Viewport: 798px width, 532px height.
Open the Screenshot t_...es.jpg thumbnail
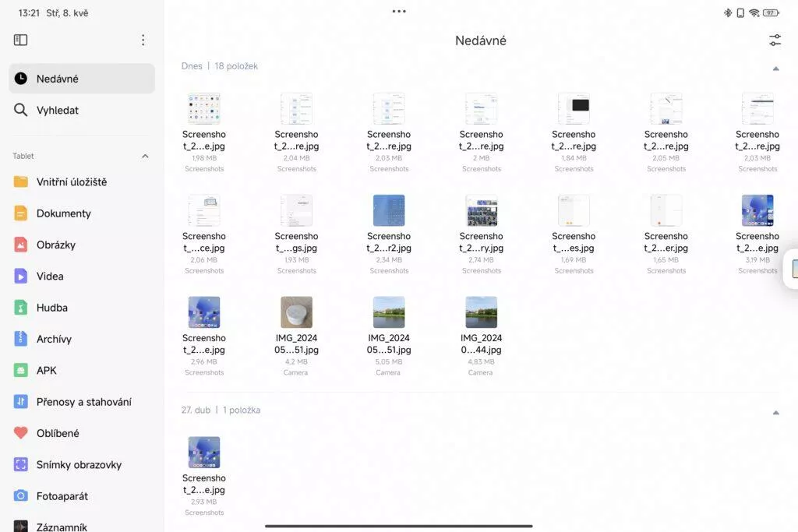click(574, 210)
